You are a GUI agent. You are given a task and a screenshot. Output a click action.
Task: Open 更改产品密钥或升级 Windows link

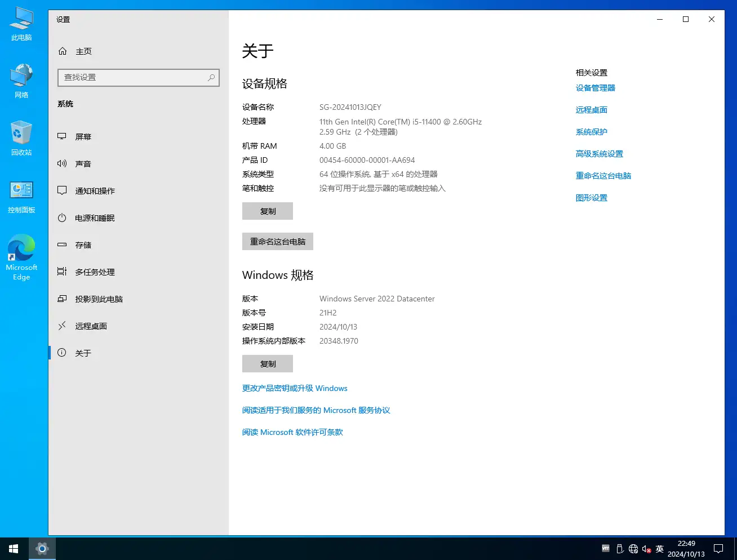pos(295,388)
